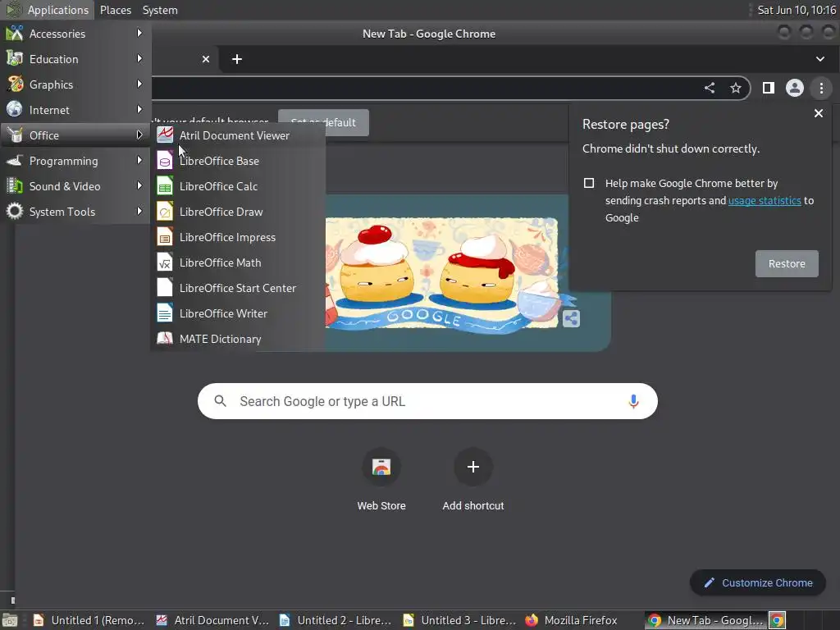The height and width of the screenshot is (630, 840).
Task: Click the Programming category icon
Action: coord(15,160)
